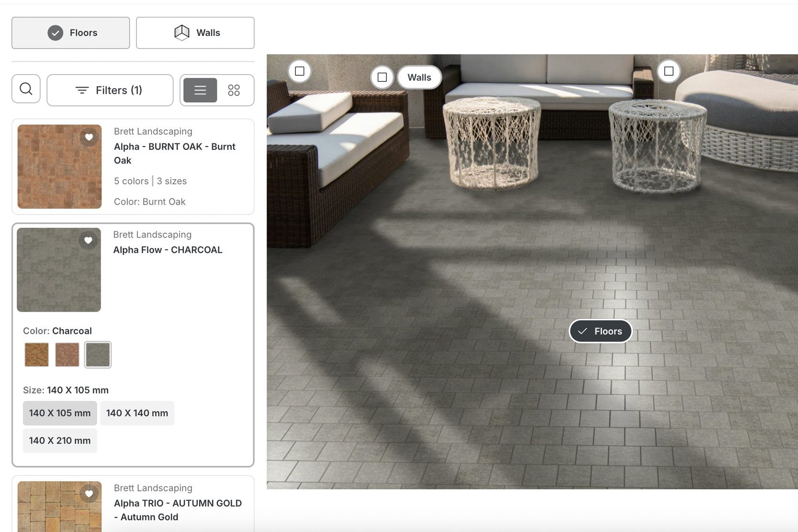Switch to grid view layout
798x532 pixels.
[234, 90]
